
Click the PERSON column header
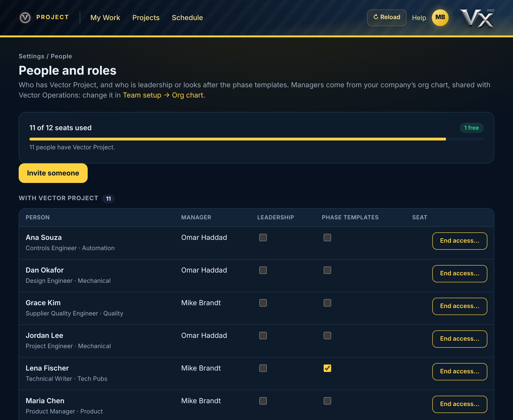click(x=38, y=217)
